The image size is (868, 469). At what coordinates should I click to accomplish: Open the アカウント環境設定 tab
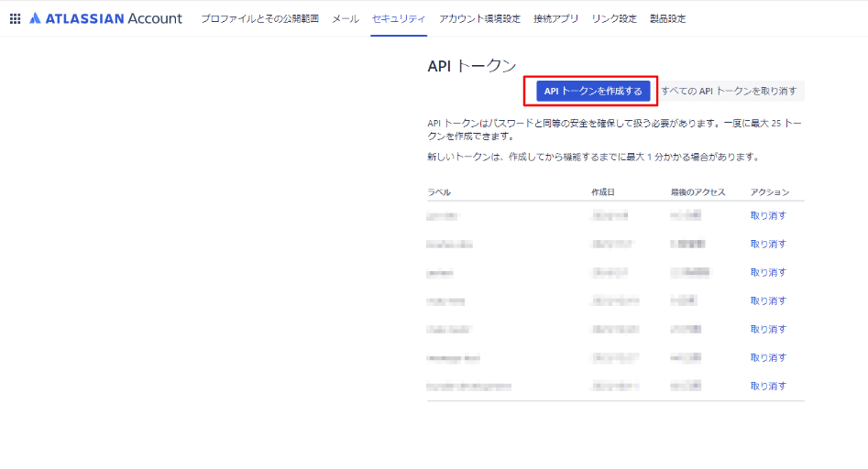pyautogui.click(x=480, y=19)
